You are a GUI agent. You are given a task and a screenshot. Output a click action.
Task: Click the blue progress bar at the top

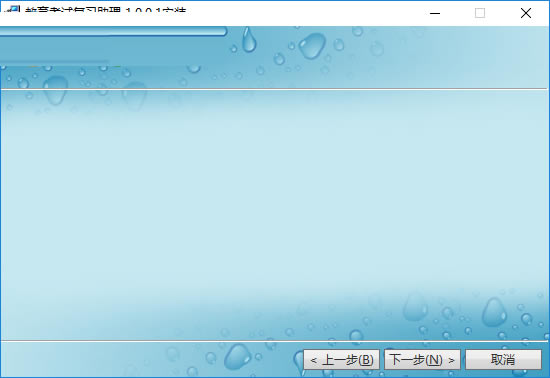click(x=113, y=31)
